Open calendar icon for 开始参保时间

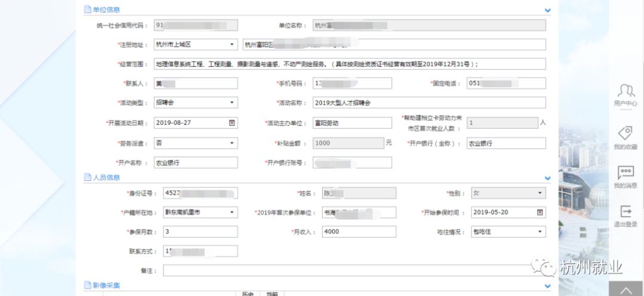(x=540, y=212)
